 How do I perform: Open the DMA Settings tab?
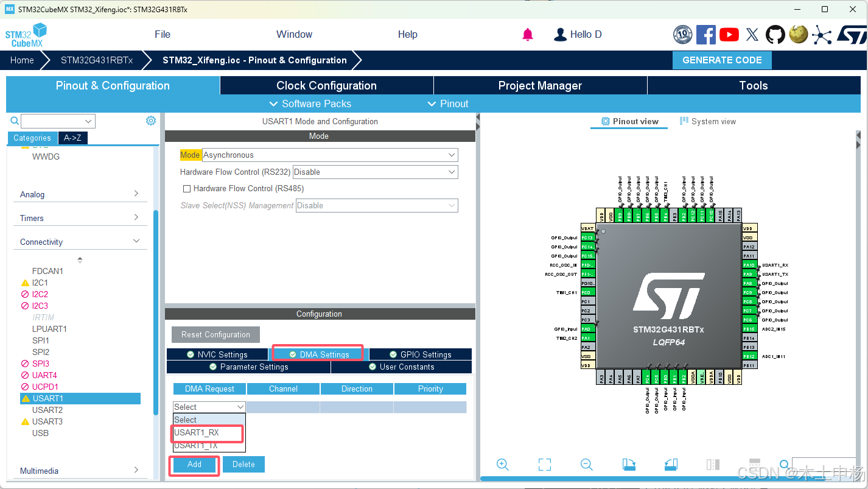318,354
